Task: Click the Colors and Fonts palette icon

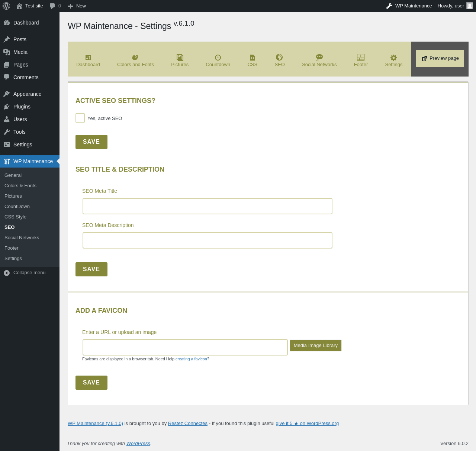Action: click(x=135, y=58)
